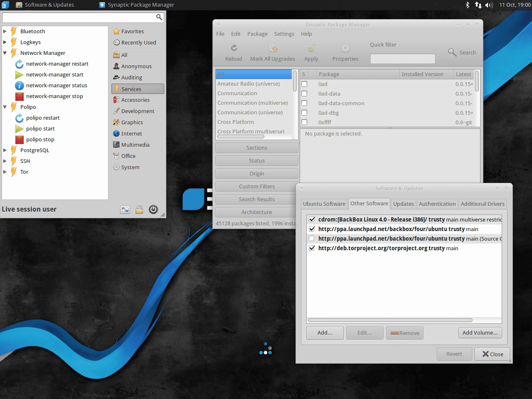Select the Auditing category icon
This screenshot has height=399, width=532.
(x=116, y=77)
